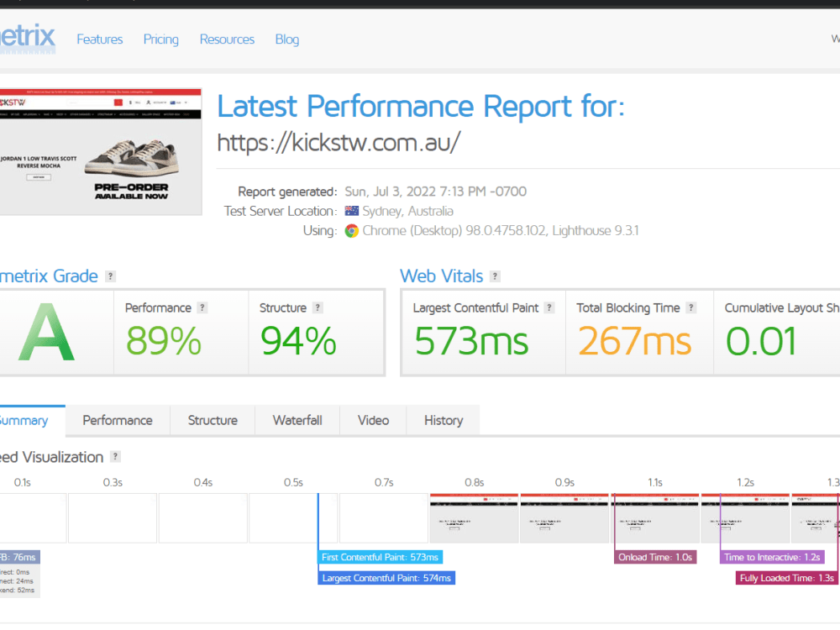Click the Web Vitals heading

(x=442, y=276)
